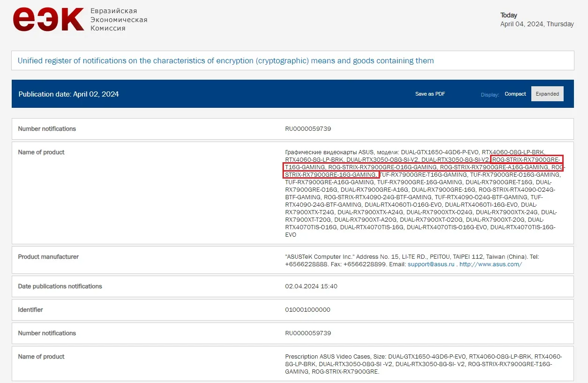This screenshot has width=588, height=383.
Task: Click the red EEC logo
Action: (48, 20)
